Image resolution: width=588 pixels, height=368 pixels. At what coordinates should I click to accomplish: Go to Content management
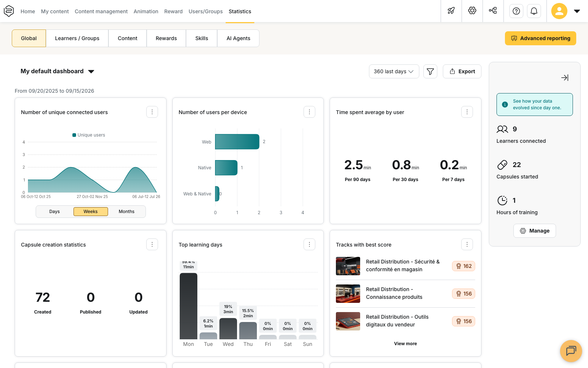(101, 11)
